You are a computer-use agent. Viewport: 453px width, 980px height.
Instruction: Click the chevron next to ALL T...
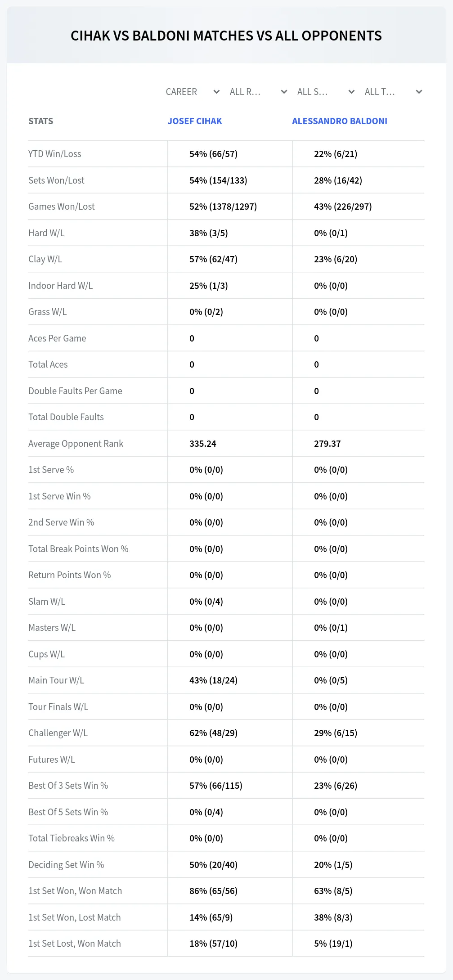419,92
